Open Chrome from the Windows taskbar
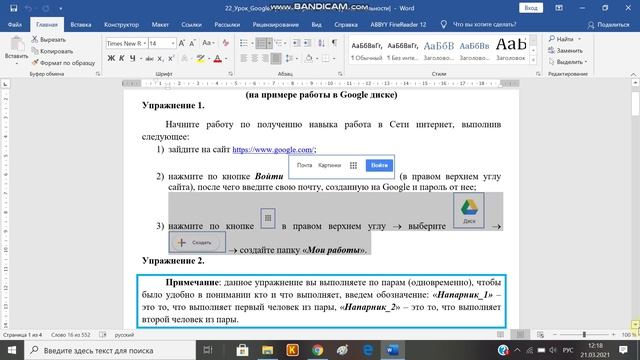640x360 pixels. tap(317, 350)
